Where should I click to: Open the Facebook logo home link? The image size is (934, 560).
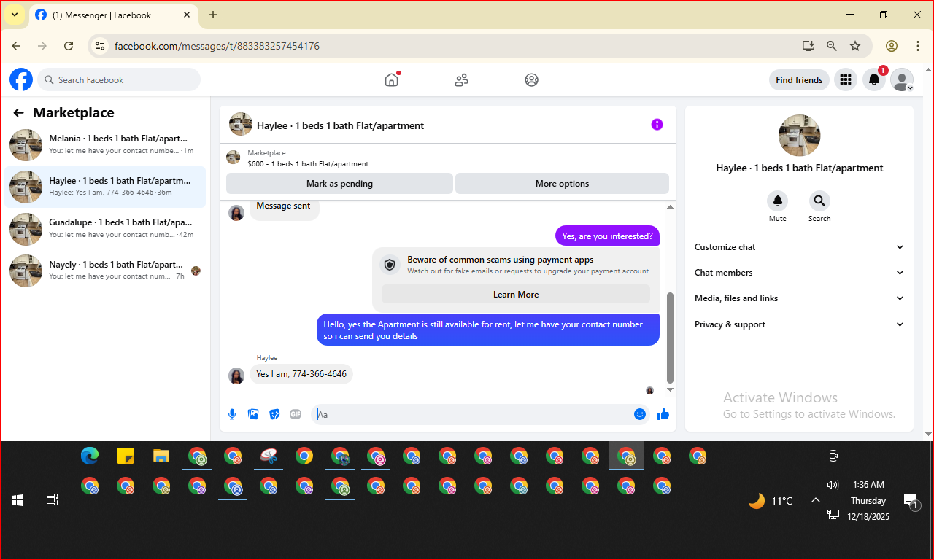pyautogui.click(x=21, y=79)
